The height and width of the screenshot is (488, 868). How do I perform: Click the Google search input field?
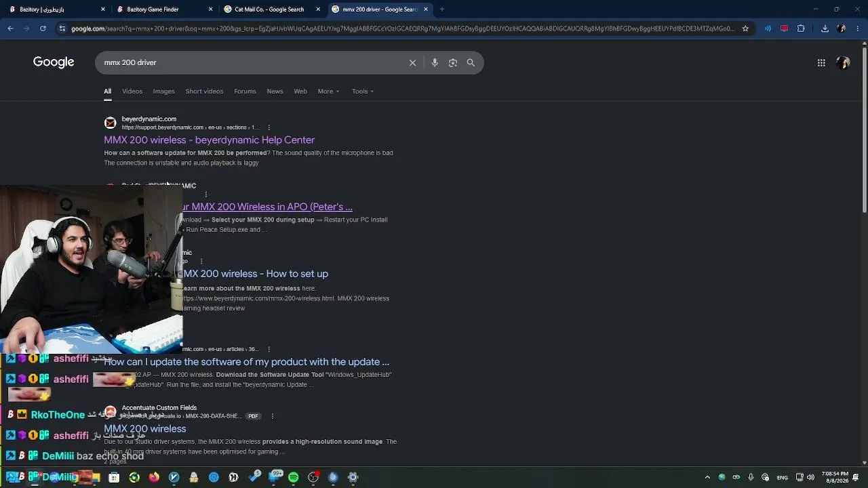[x=251, y=62]
